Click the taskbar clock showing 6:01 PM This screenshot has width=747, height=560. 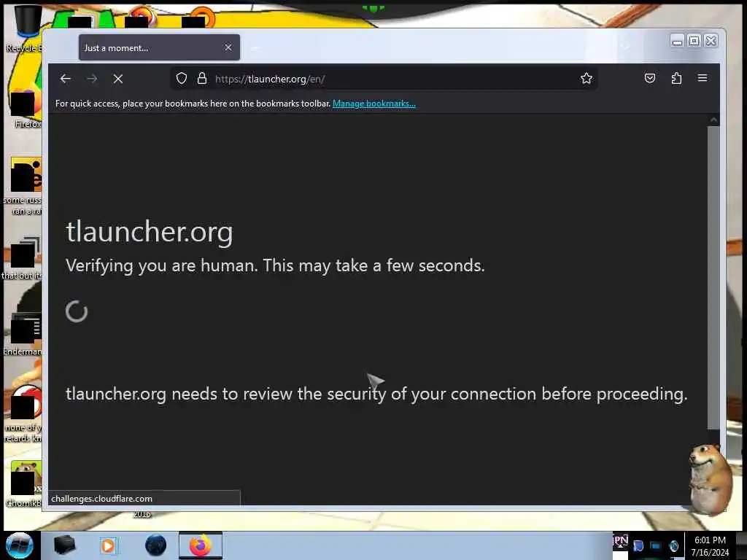(x=710, y=546)
